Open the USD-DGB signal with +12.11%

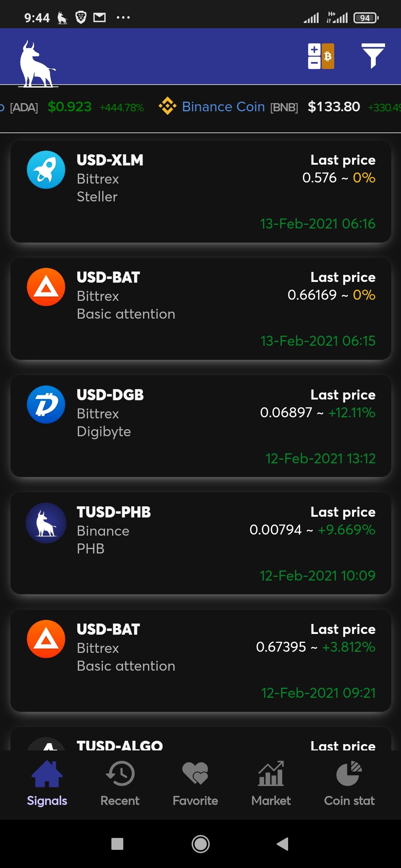coord(200,426)
